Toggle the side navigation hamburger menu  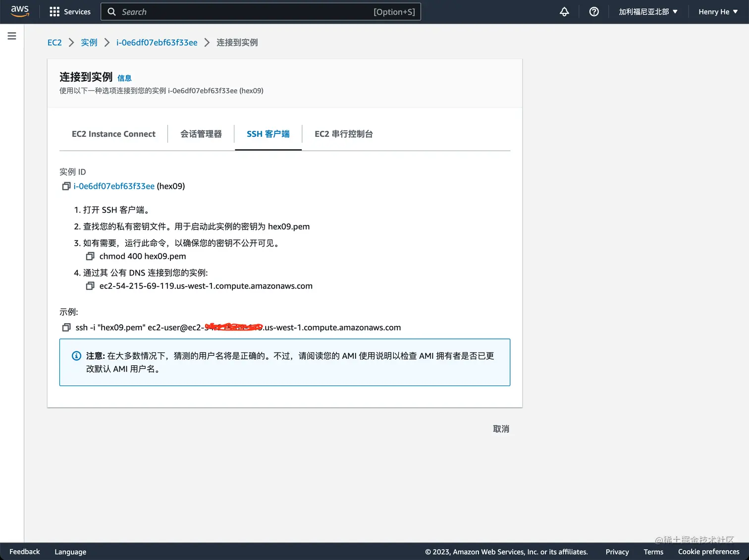coord(12,36)
